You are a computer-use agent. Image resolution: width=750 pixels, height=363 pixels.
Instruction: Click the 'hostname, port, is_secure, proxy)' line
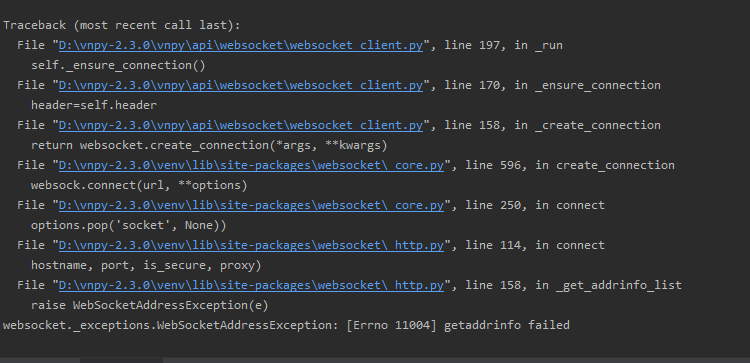(146, 265)
